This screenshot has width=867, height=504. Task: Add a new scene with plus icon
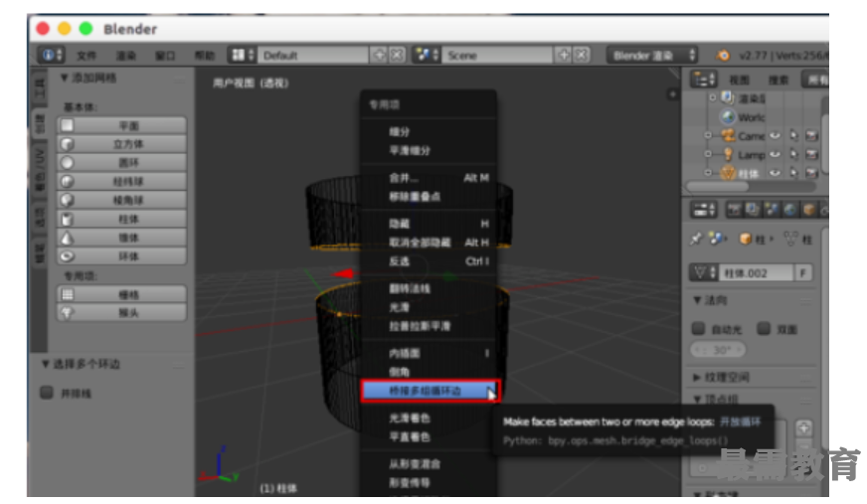(x=563, y=56)
